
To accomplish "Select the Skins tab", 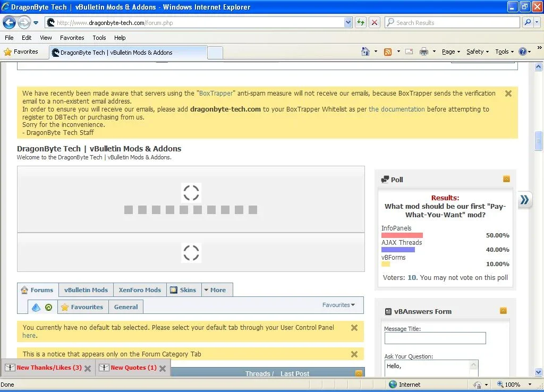I will (184, 290).
